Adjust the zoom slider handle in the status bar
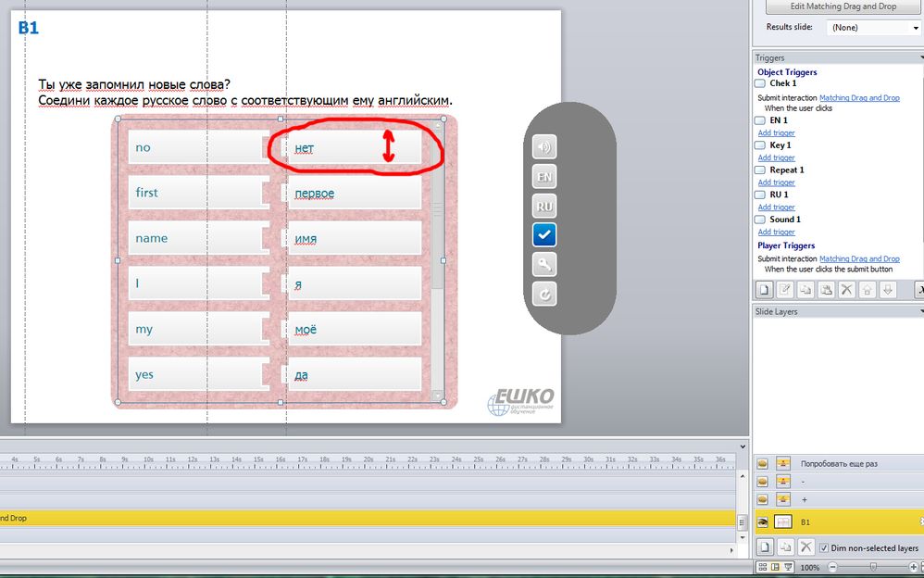 [873, 568]
